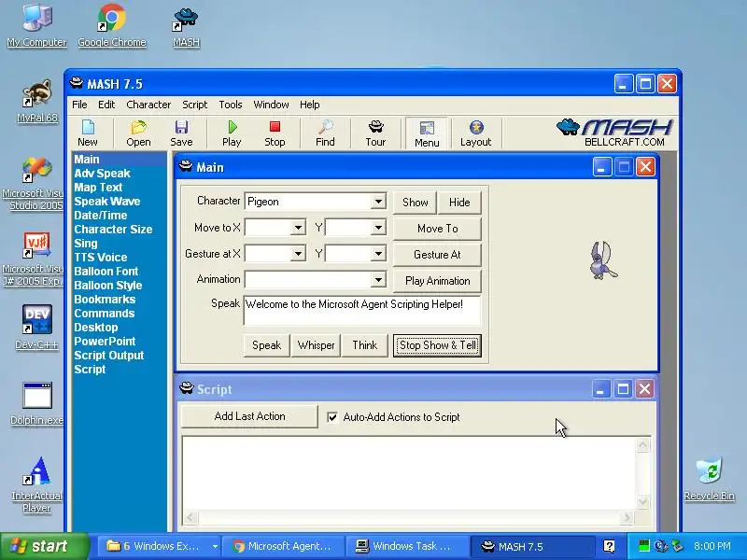Open Microsoft Visual Studio 2005 shortcut
The image size is (747, 560).
35,184
